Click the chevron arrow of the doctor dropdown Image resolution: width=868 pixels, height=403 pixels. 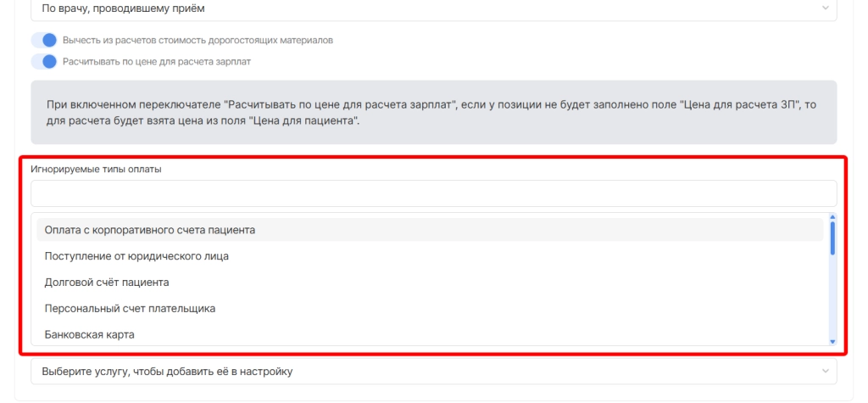[x=826, y=8]
